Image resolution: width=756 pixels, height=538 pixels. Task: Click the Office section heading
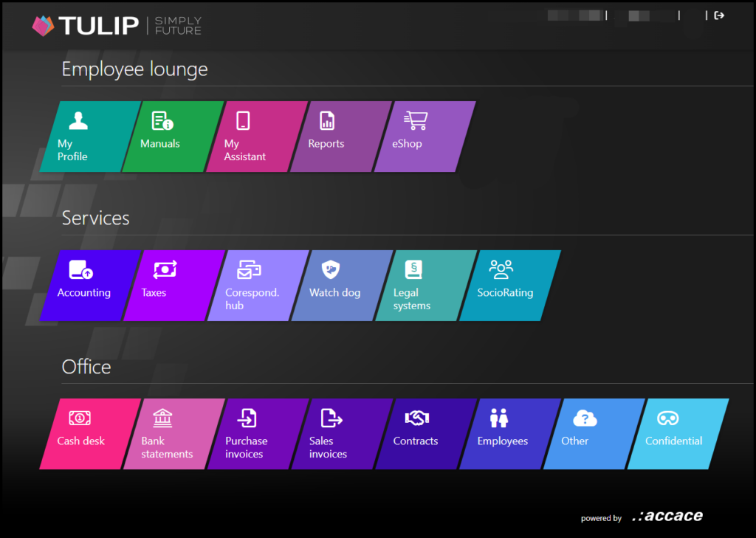click(86, 367)
